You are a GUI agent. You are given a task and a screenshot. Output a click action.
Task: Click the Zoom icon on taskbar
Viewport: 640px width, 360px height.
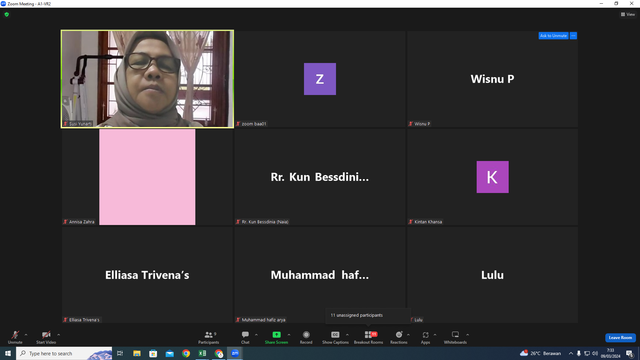click(x=235, y=353)
